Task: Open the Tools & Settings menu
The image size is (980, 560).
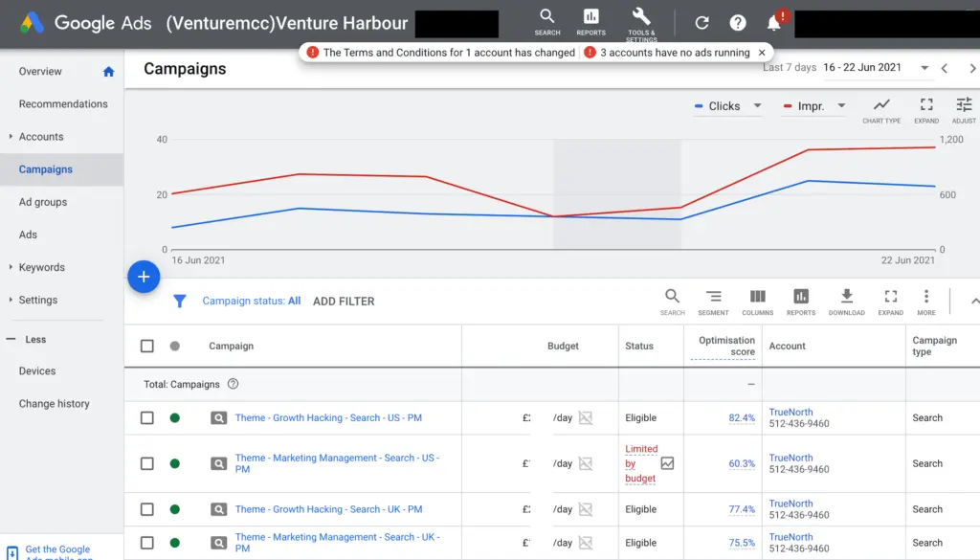Action: [x=641, y=19]
